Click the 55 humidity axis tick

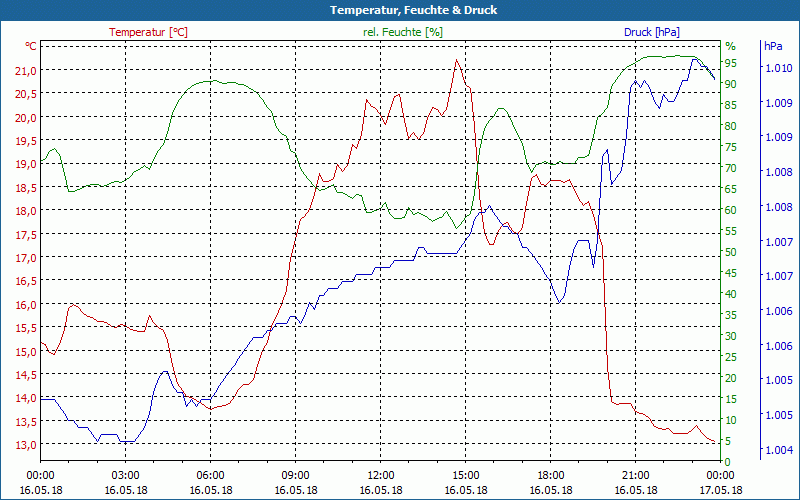(x=731, y=231)
